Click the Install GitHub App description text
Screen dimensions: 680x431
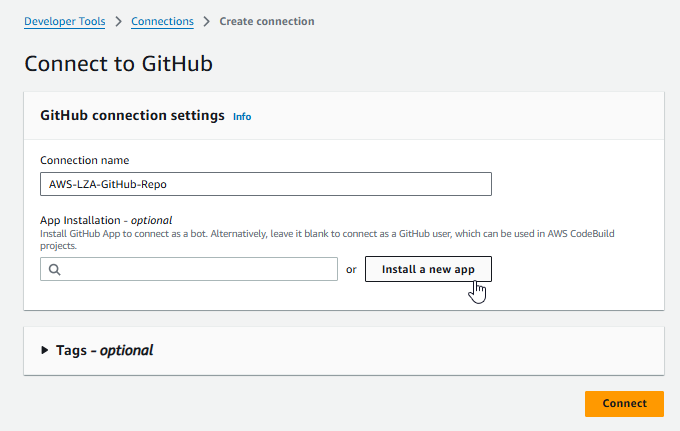tap(327, 239)
